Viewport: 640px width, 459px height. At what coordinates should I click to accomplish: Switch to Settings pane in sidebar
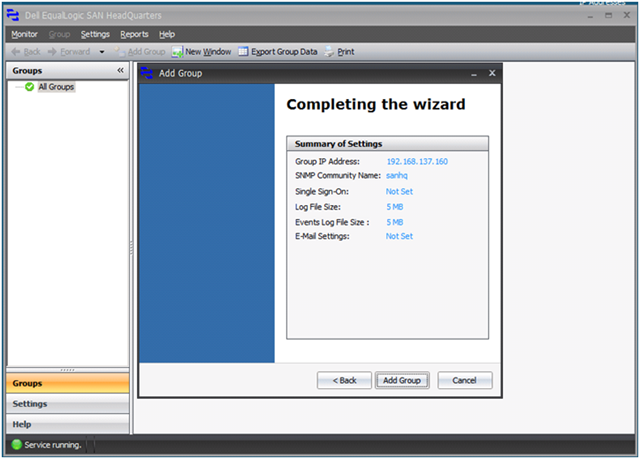(x=68, y=404)
